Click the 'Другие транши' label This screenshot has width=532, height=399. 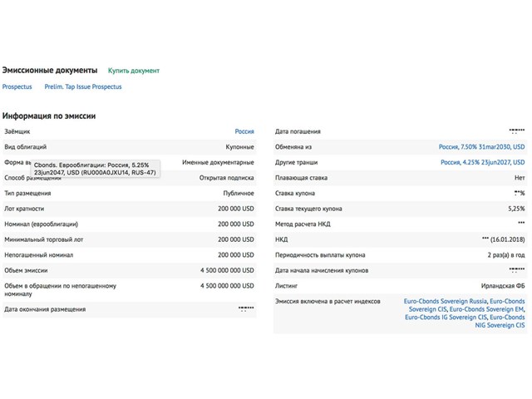296,162
